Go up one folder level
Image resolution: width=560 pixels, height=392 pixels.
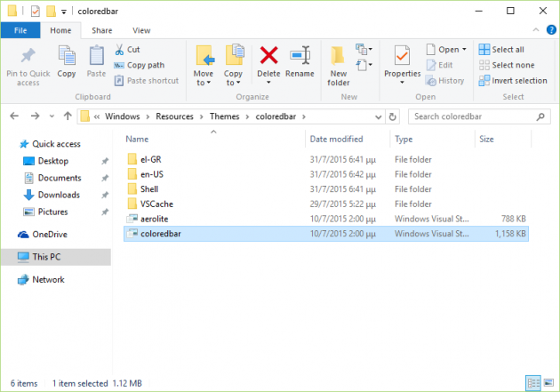pos(68,116)
